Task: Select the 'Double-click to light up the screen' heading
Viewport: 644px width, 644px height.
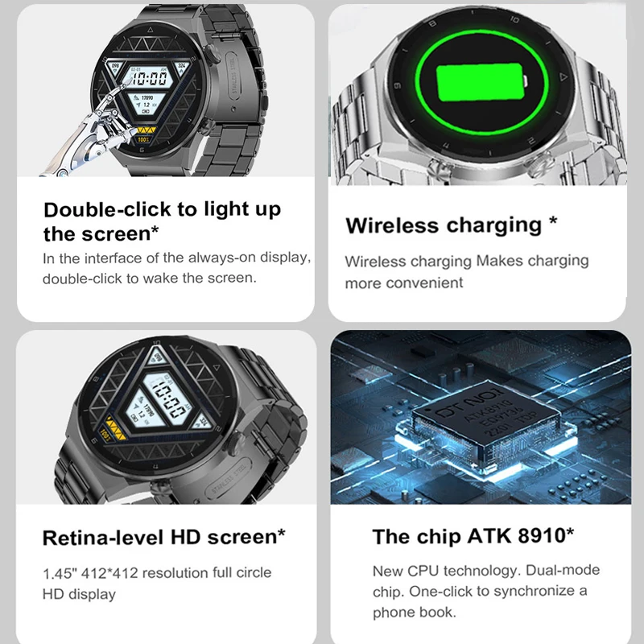Action: pos(163,221)
